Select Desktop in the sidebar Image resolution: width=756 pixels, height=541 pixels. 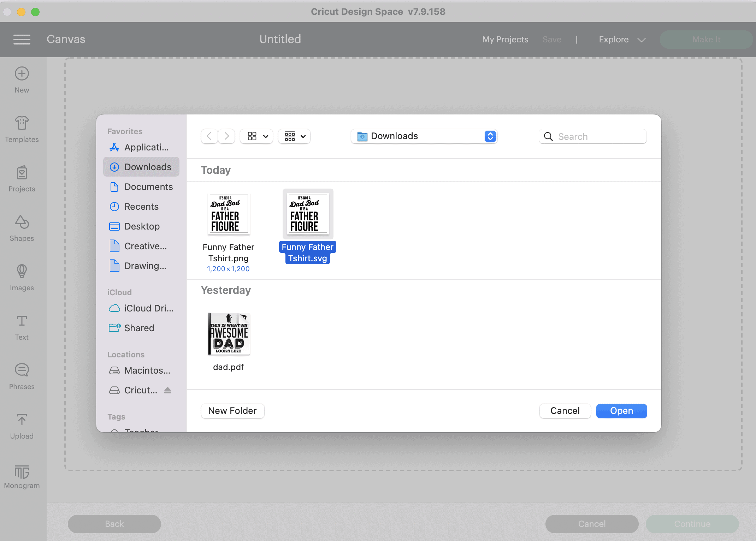point(141,226)
